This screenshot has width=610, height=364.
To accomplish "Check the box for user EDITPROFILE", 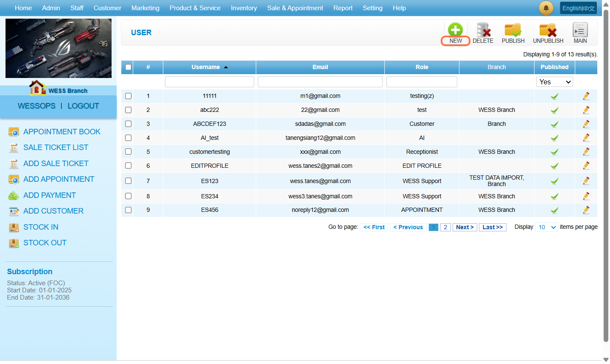I will pos(128,166).
